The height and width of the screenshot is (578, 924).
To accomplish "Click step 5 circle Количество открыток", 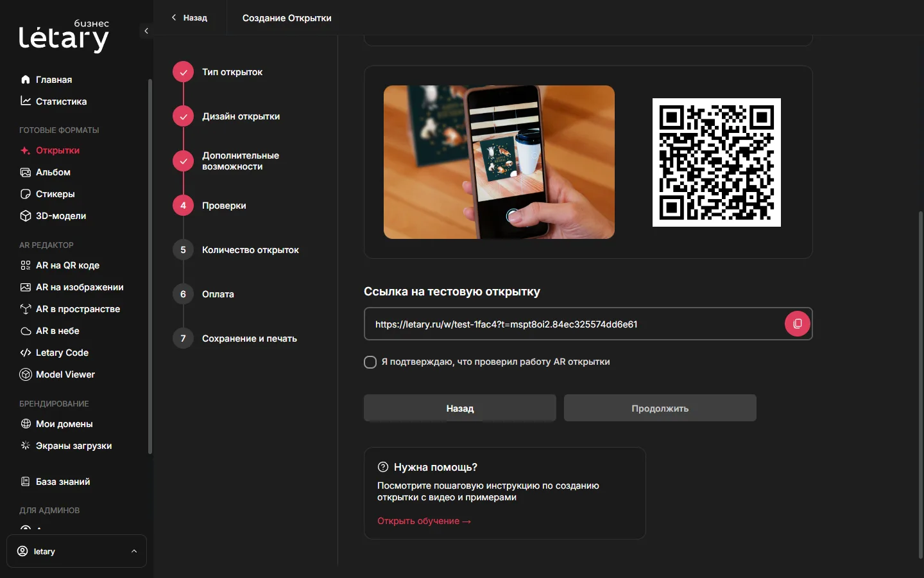I will point(183,250).
